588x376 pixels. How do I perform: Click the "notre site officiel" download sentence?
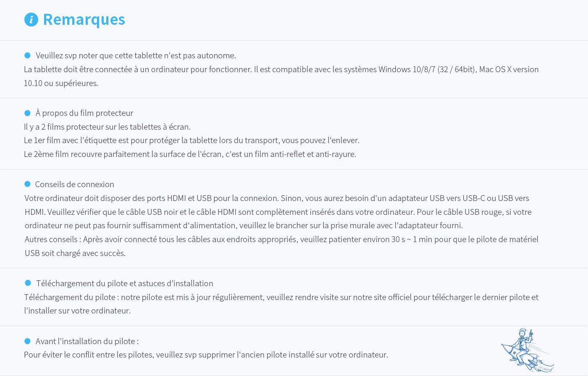(281, 297)
